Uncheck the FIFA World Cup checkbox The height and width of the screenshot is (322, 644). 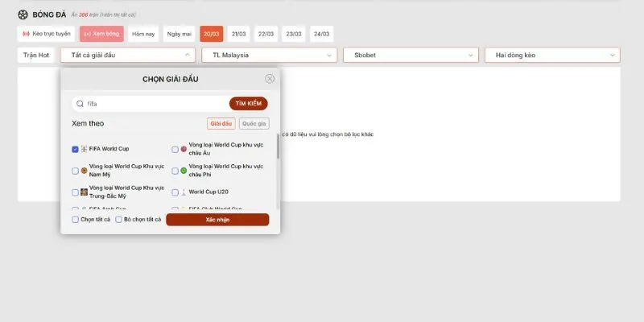click(75, 149)
